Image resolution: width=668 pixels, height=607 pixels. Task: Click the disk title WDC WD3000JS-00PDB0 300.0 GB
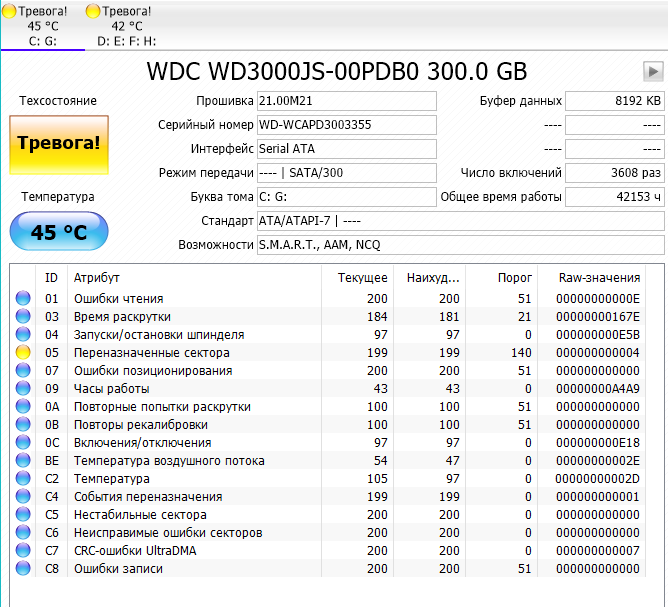tap(337, 71)
